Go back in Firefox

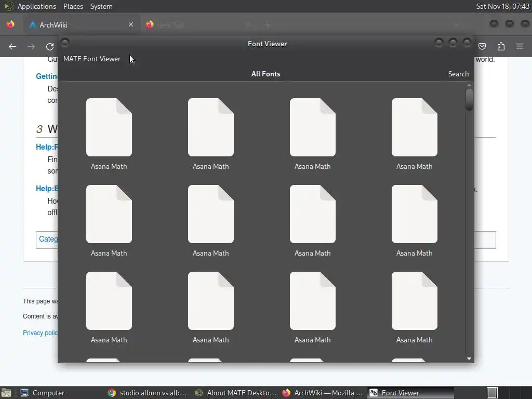(x=12, y=46)
